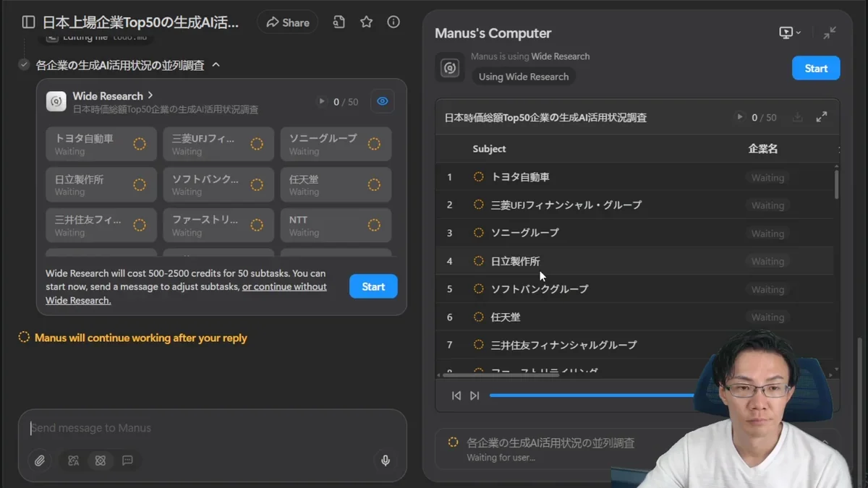Viewport: 868px width, 488px height.
Task: Toggle the eye view button in Wide Research card
Action: pyautogui.click(x=383, y=102)
